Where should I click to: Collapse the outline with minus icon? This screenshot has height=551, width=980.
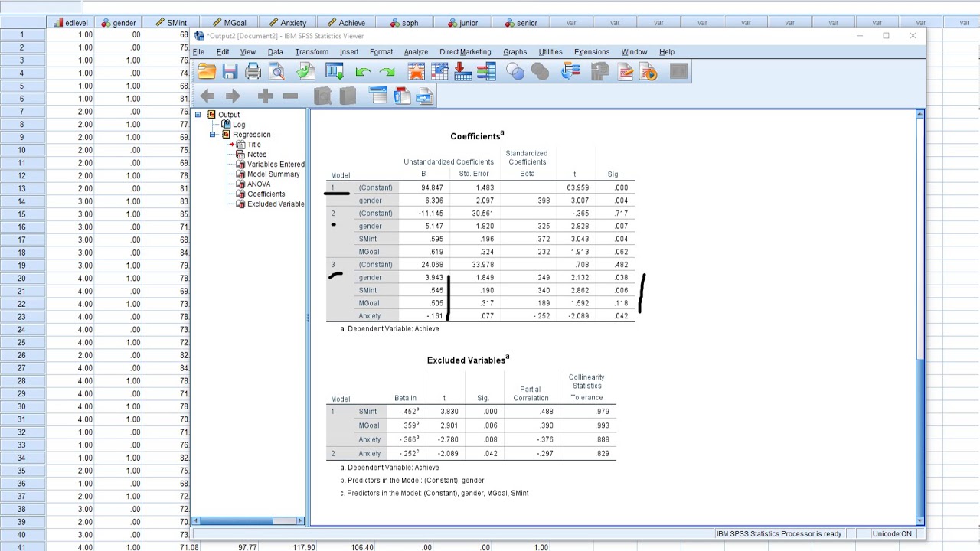click(x=290, y=96)
